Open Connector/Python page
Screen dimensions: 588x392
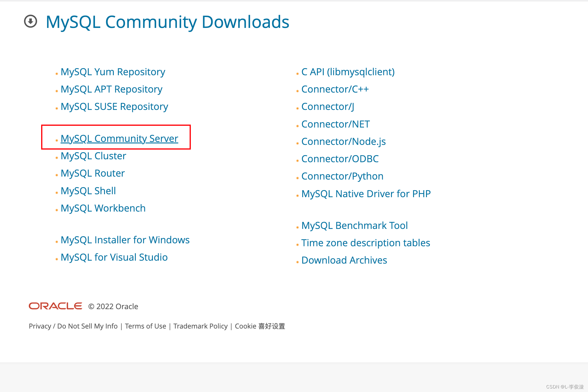point(342,176)
